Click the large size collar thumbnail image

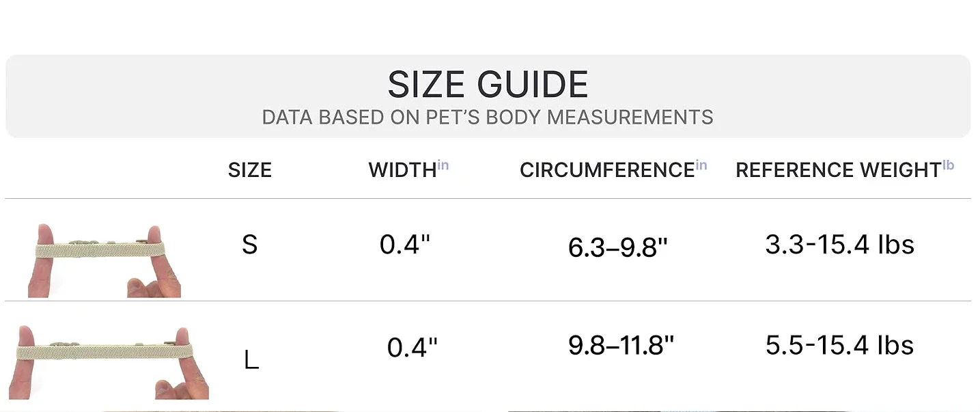click(113, 362)
